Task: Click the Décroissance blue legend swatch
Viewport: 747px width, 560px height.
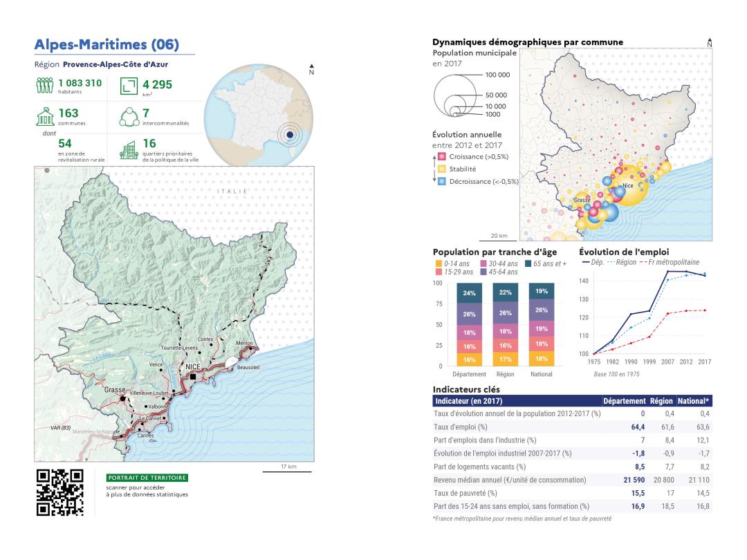Action: click(x=441, y=181)
